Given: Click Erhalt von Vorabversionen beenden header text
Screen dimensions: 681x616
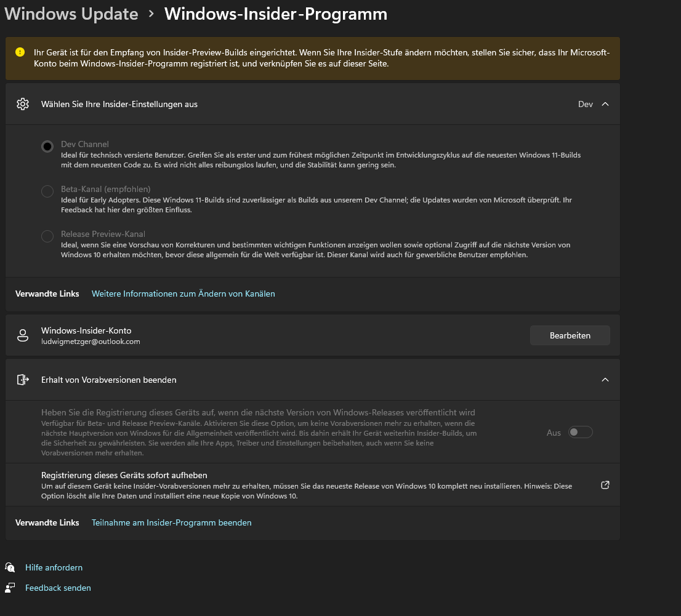Looking at the screenshot, I should pyautogui.click(x=109, y=380).
